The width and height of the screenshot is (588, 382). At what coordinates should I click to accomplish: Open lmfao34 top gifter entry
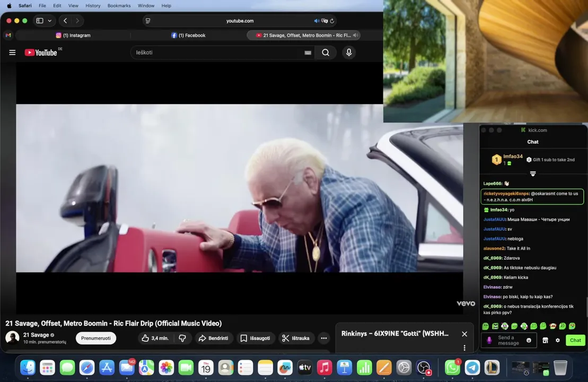507,160
